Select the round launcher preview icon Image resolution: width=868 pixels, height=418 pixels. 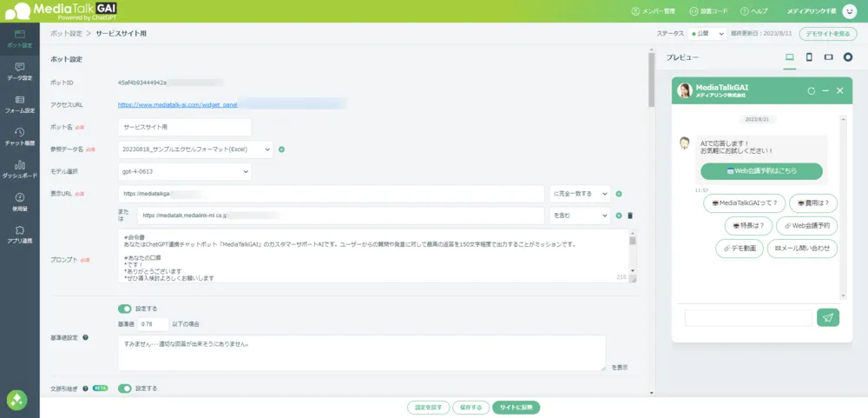(847, 57)
